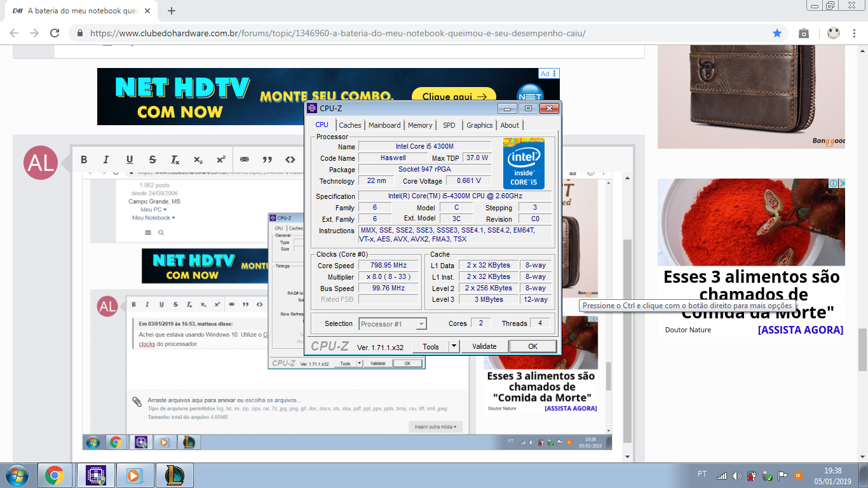Click the CPU name field Intel Core i5 4300M
Screen dimensions: 868x488
point(424,146)
